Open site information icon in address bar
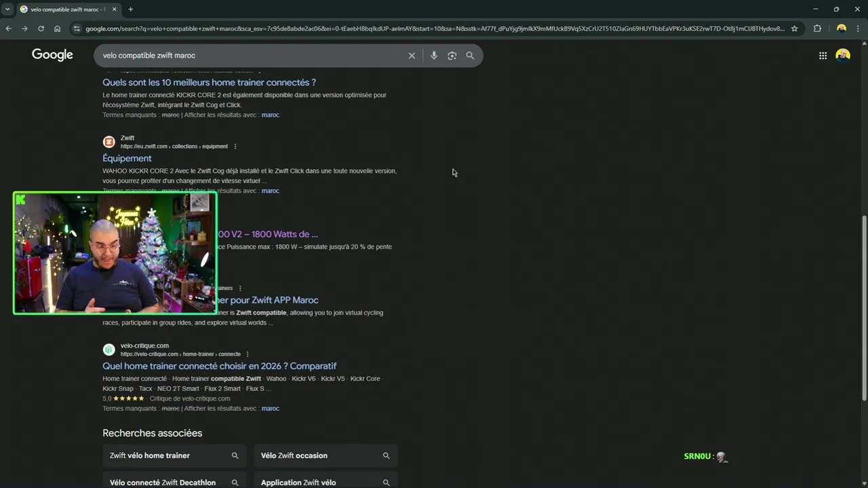 point(77,28)
